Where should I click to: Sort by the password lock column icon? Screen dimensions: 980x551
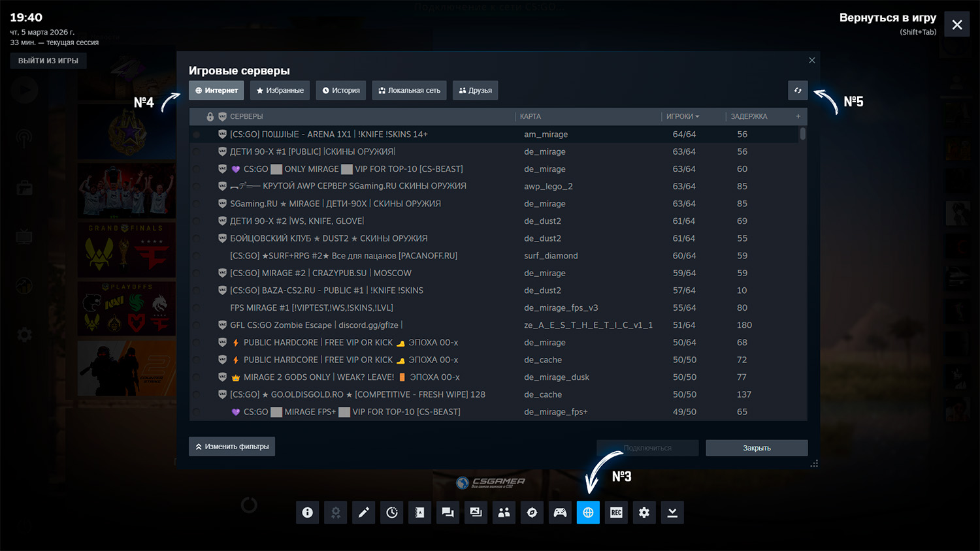[x=210, y=117]
